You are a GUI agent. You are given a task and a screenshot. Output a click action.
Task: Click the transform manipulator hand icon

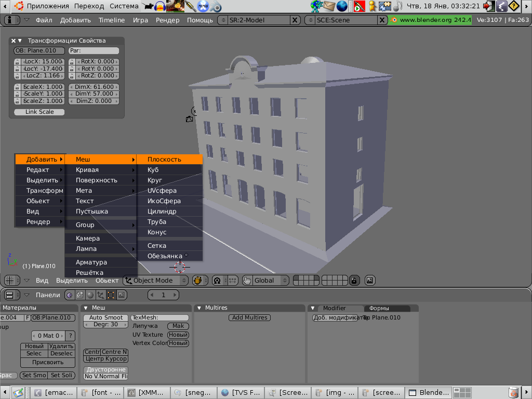(247, 281)
